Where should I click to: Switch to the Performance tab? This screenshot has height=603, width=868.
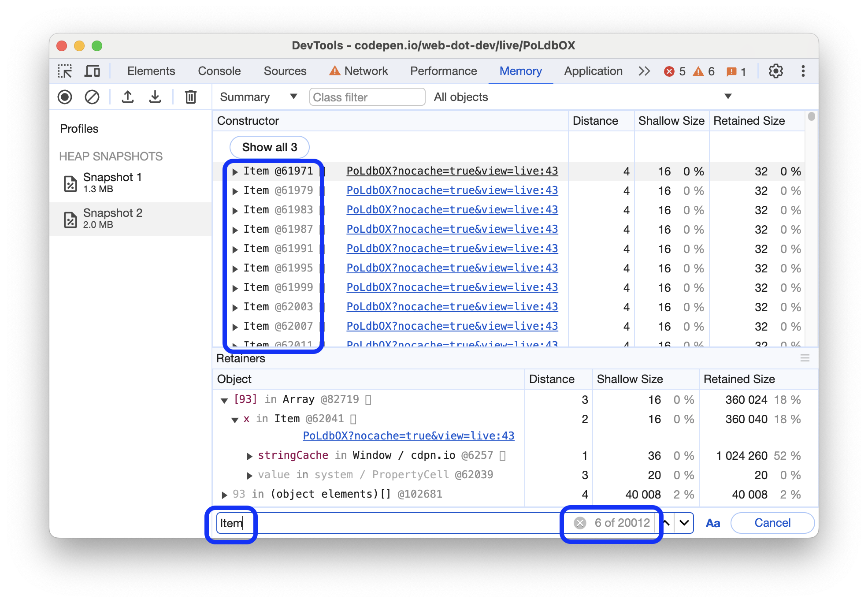[443, 71]
